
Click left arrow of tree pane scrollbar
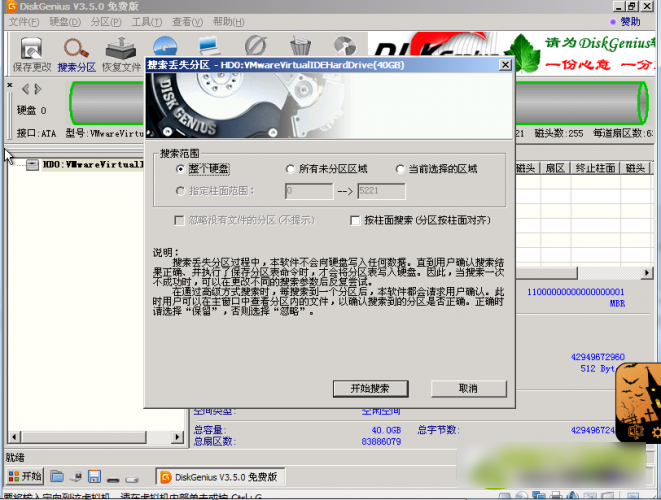(14, 437)
